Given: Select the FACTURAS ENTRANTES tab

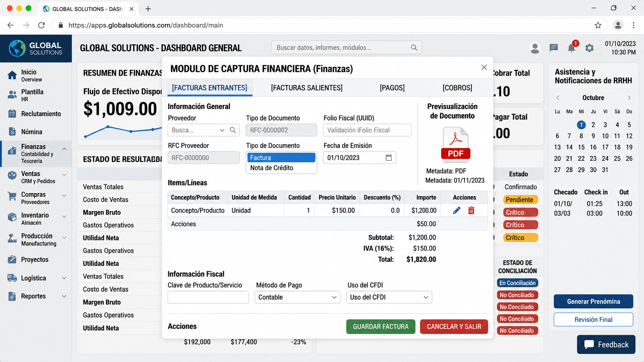Looking at the screenshot, I should (x=210, y=88).
